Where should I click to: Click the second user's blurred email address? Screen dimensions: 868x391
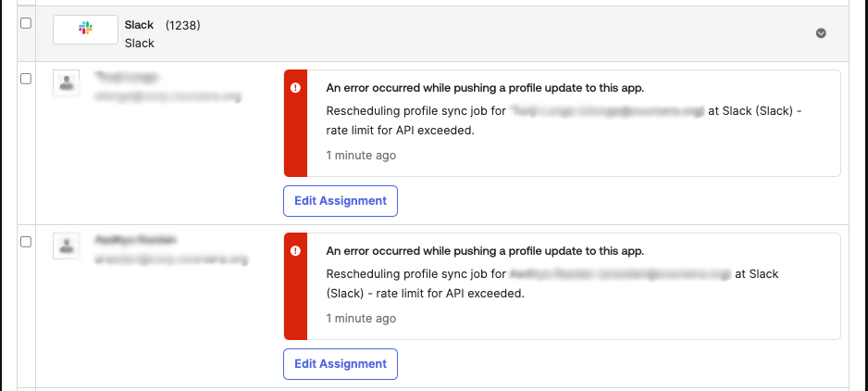pyautogui.click(x=171, y=259)
